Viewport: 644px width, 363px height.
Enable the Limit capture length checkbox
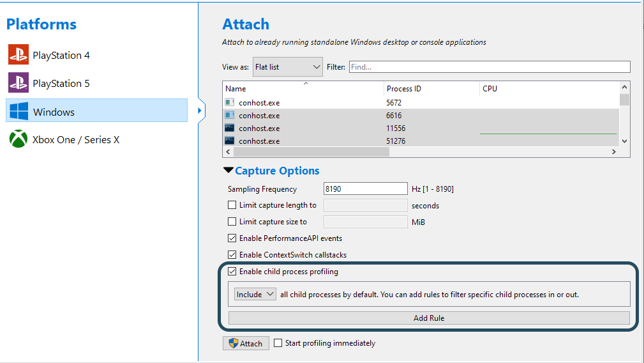(232, 206)
